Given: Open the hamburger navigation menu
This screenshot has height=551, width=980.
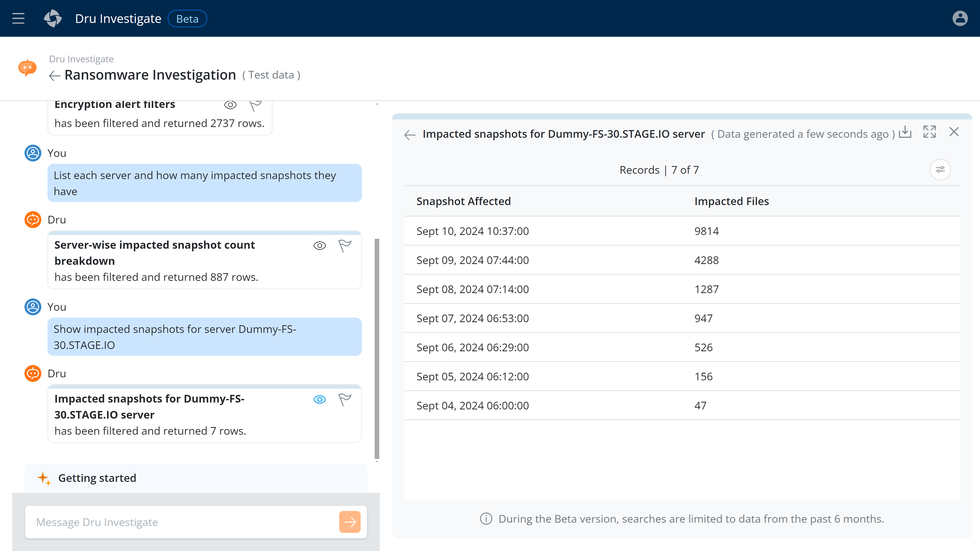Looking at the screenshot, I should coord(18,19).
